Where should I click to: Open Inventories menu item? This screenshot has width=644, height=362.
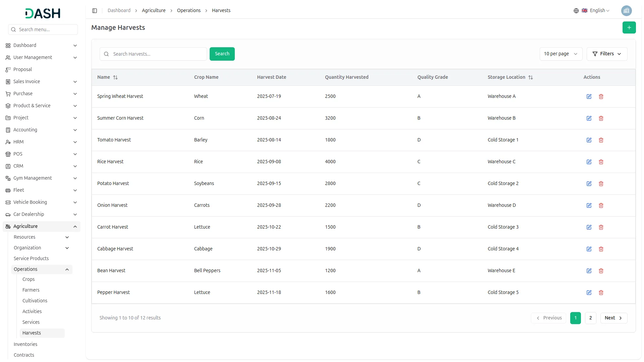point(25,344)
